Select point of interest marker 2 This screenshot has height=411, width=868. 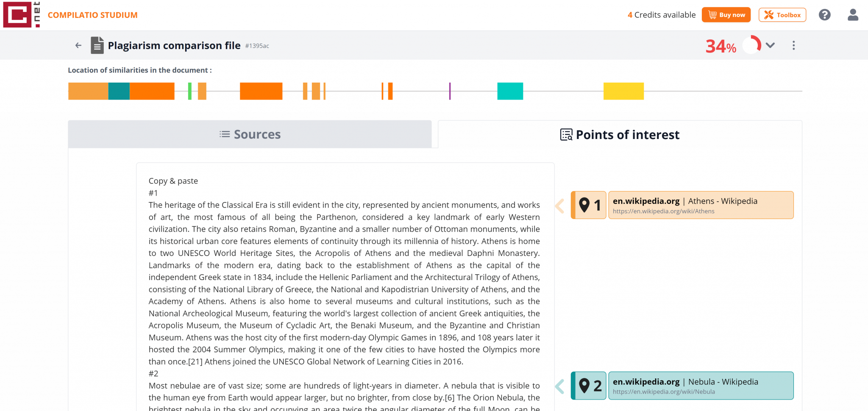[590, 386]
